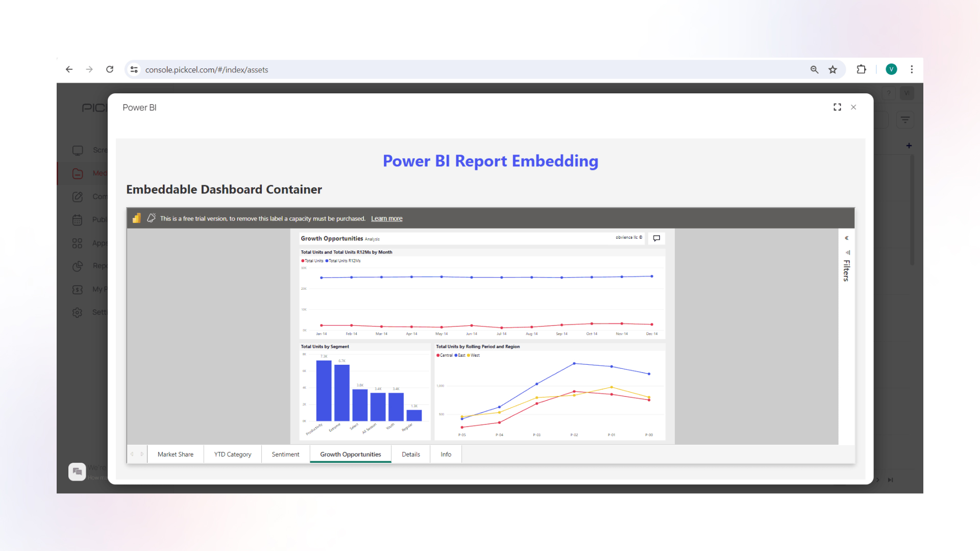Click the Power BI logo icon
980x551 pixels.
click(136, 218)
